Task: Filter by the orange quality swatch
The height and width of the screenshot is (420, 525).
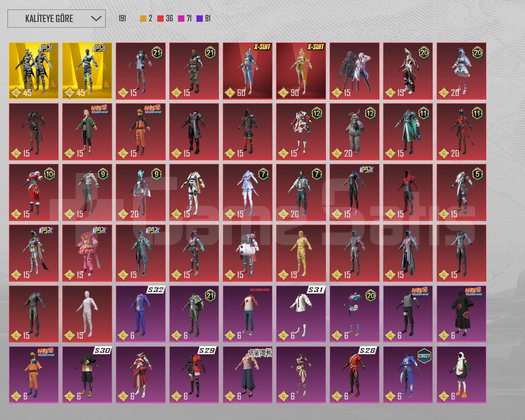Action: (x=143, y=19)
